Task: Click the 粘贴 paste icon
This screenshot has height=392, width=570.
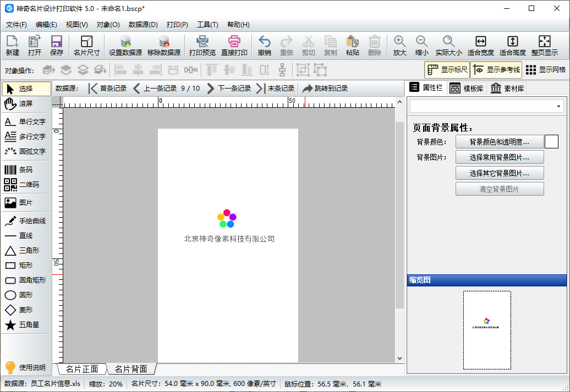Action: click(x=352, y=46)
